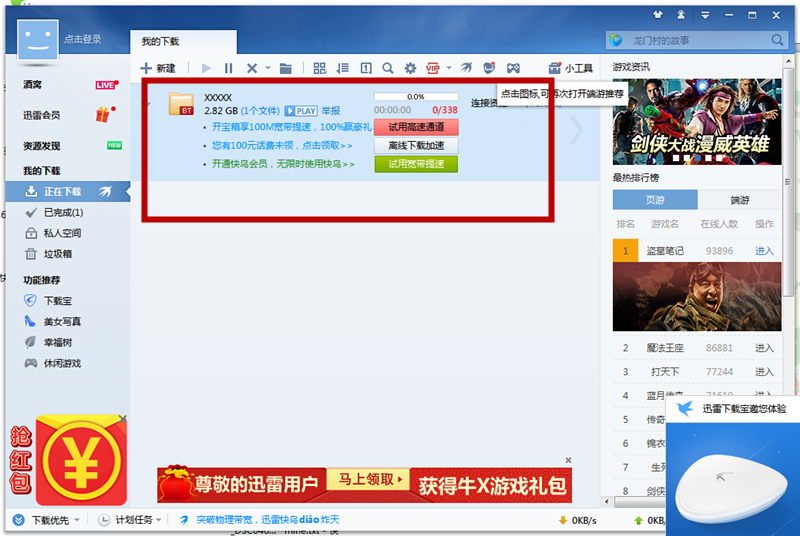
Task: Expand the dropdown arrow next to VIP
Action: pos(449,67)
